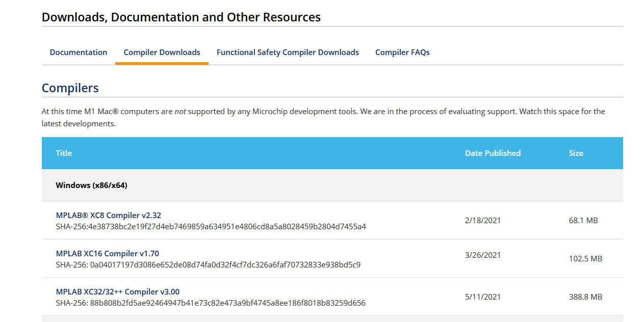Screen dimensions: 644x322
Task: Select the Windows (x86/x64) section row
Action: coord(332,185)
